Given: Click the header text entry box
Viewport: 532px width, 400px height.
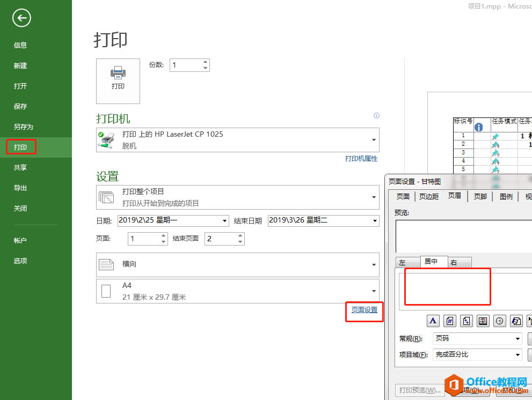Looking at the screenshot, I should click(x=465, y=291).
